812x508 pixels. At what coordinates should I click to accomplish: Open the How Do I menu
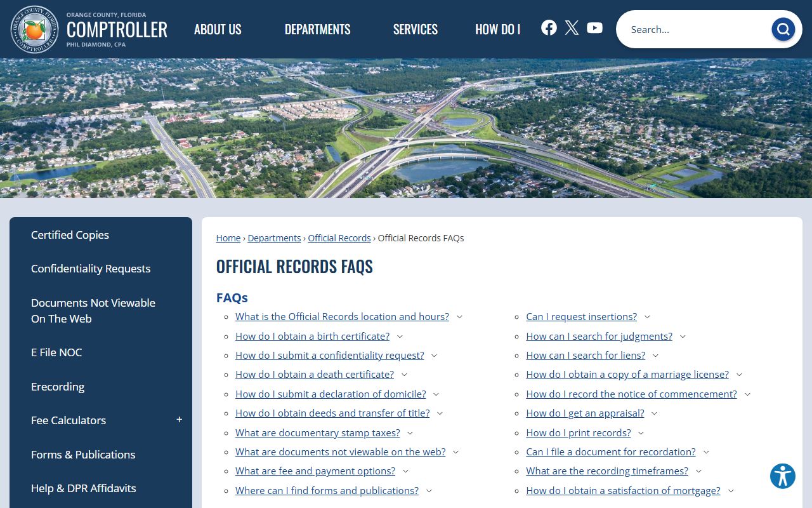[x=498, y=29]
